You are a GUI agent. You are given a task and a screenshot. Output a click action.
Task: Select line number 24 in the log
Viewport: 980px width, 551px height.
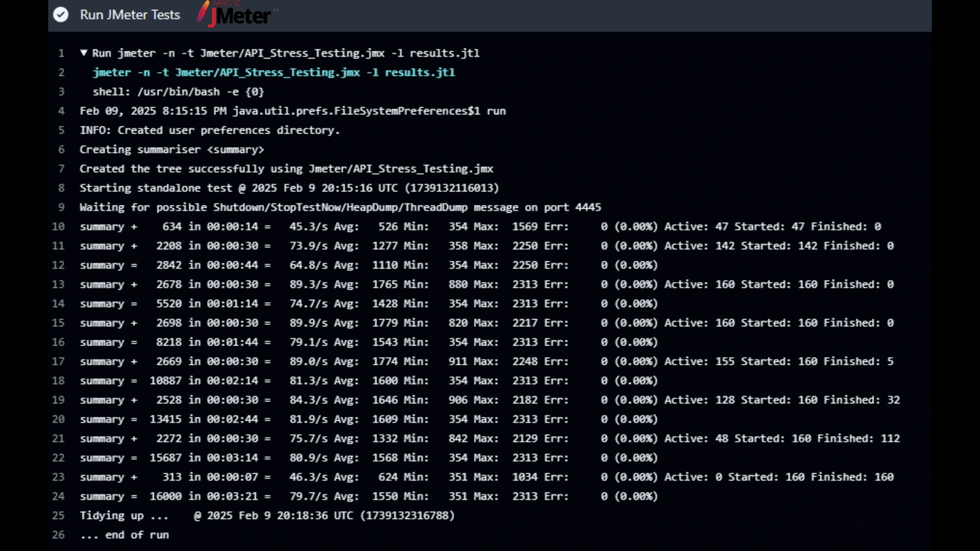point(58,496)
